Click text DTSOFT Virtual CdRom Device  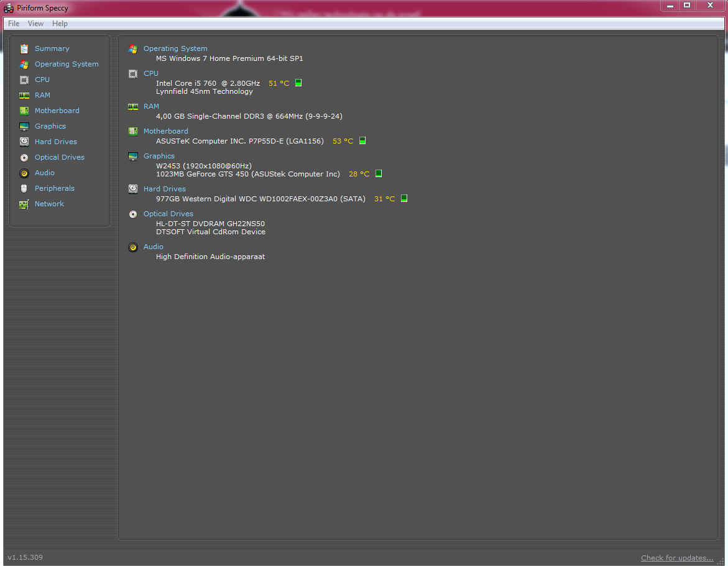pyautogui.click(x=211, y=232)
